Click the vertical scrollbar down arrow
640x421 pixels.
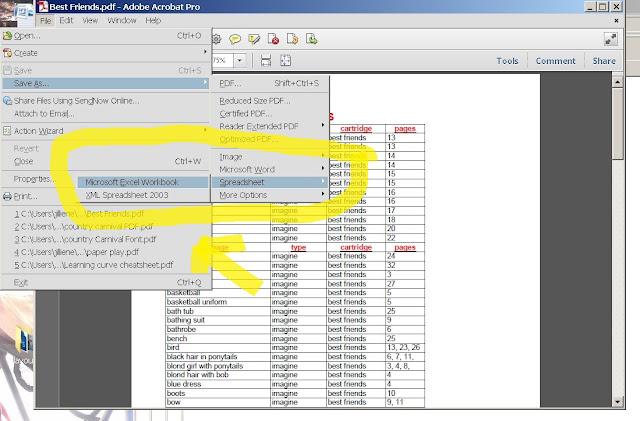pos(618,402)
